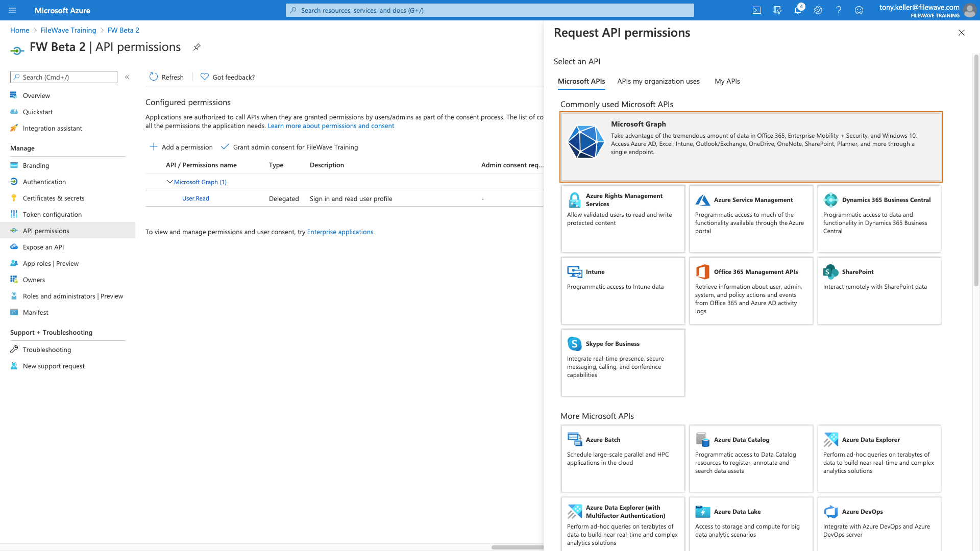Image resolution: width=980 pixels, height=551 pixels.
Task: Open the notifications bell
Action: (x=798, y=10)
